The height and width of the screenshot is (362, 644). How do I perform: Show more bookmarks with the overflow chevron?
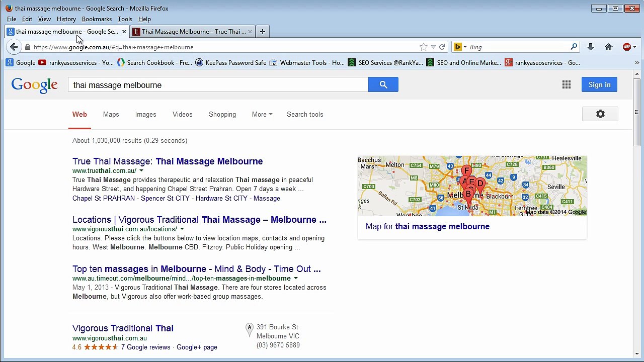coord(637,63)
